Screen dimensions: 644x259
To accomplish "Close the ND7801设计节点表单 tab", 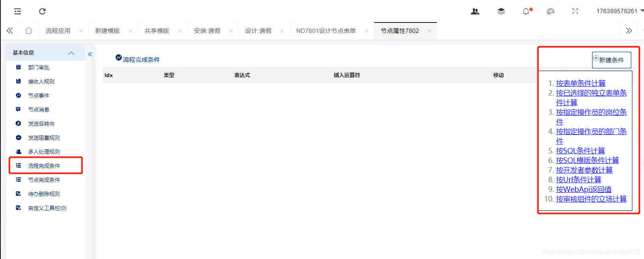I will point(367,31).
